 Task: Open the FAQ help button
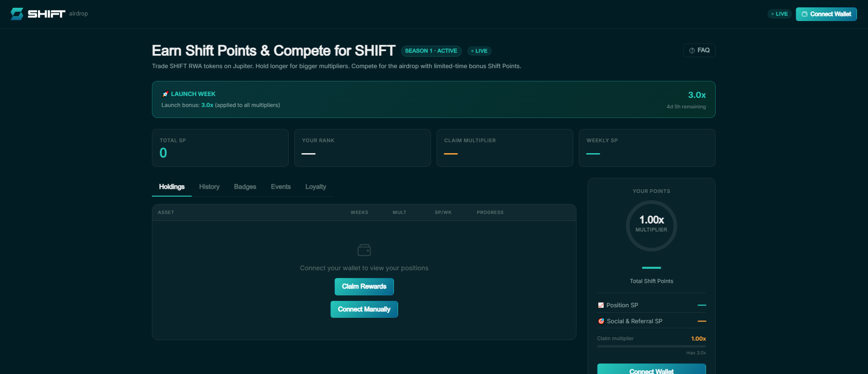(699, 50)
